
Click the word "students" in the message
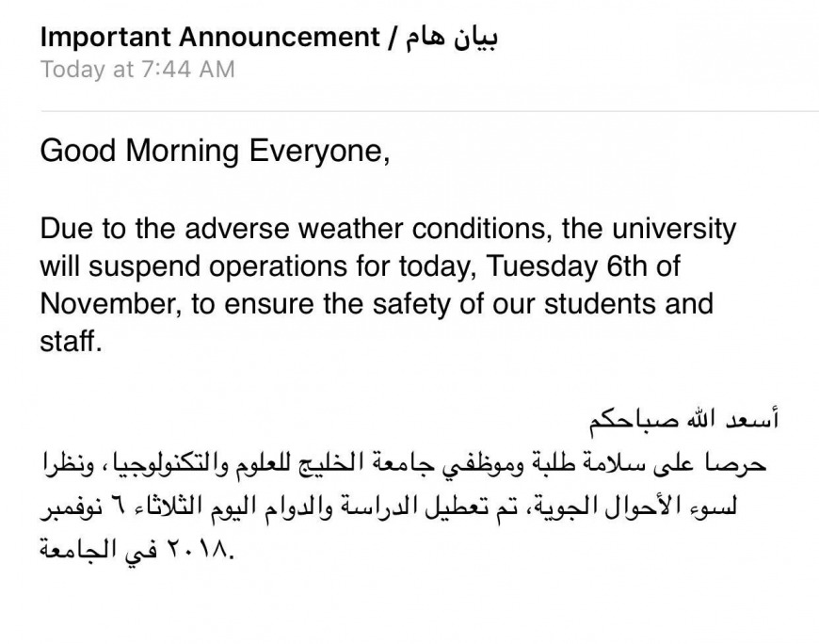click(x=605, y=304)
